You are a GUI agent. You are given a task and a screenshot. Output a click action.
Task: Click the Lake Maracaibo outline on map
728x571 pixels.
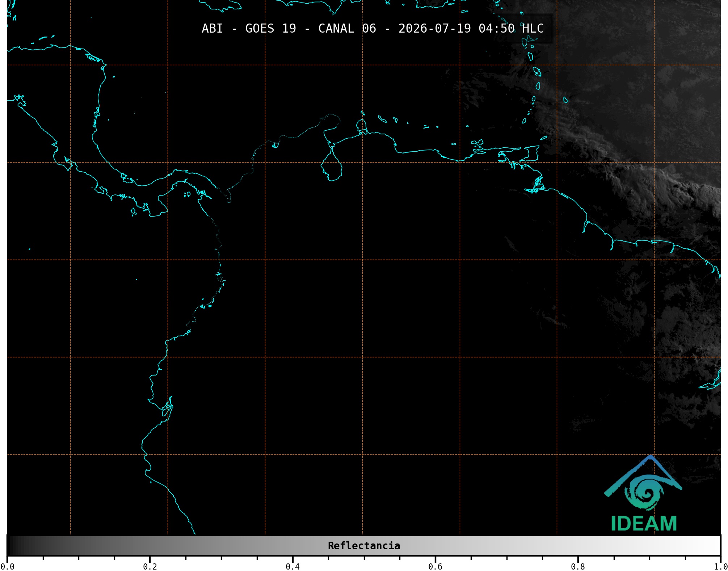coord(332,165)
